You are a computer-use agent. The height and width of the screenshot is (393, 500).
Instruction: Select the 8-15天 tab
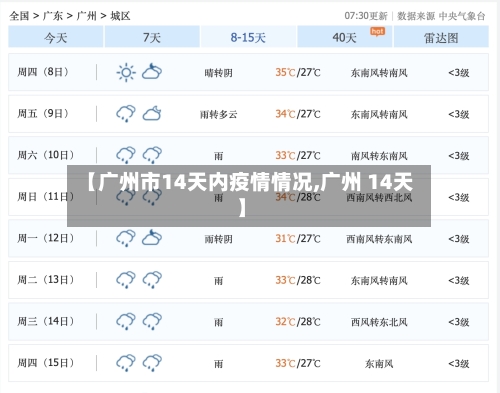click(248, 37)
